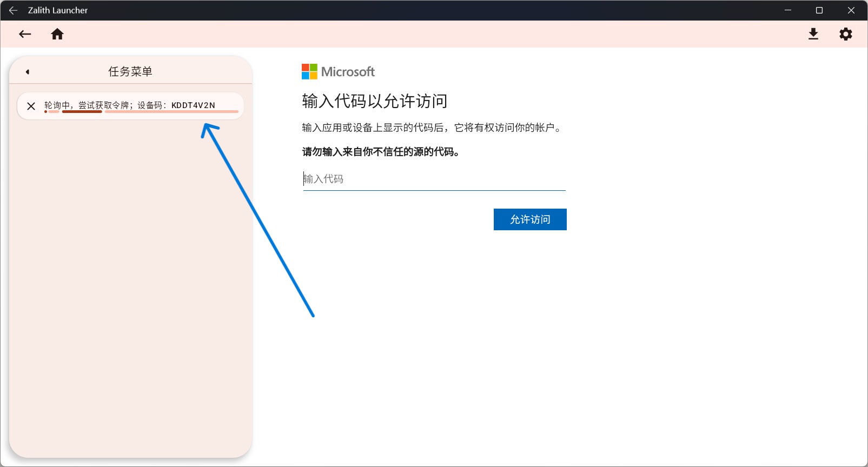Click the back arrow in the title bar
Viewport: 868px width, 467px height.
pyautogui.click(x=13, y=10)
